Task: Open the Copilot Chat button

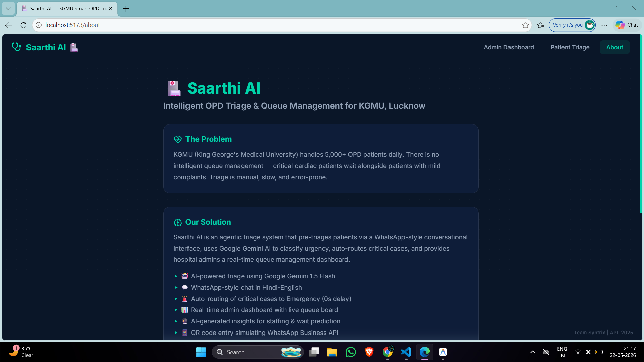Action: pyautogui.click(x=627, y=25)
